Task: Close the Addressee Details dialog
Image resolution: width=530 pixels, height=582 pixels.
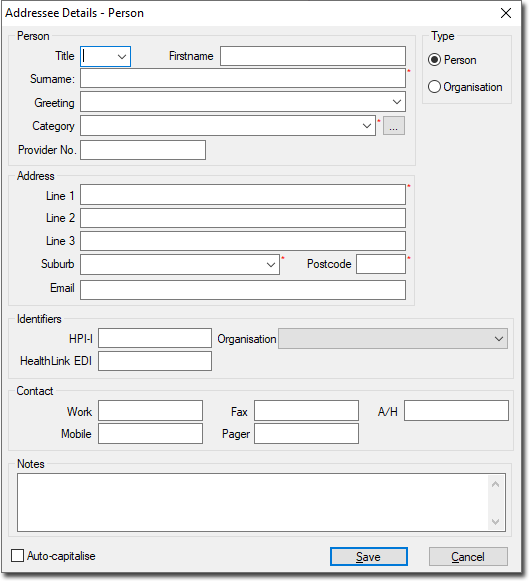Action: (x=506, y=13)
